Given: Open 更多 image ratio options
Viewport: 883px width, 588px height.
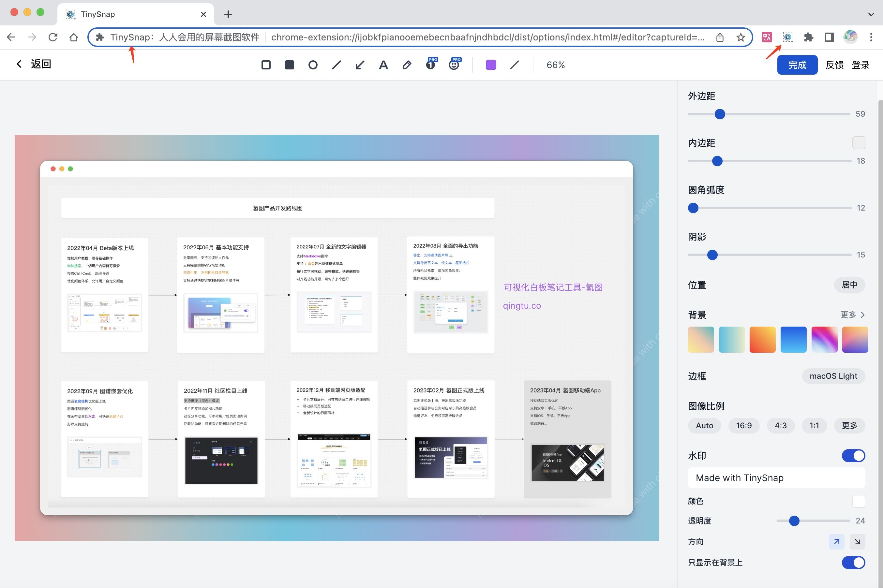Looking at the screenshot, I should 849,425.
